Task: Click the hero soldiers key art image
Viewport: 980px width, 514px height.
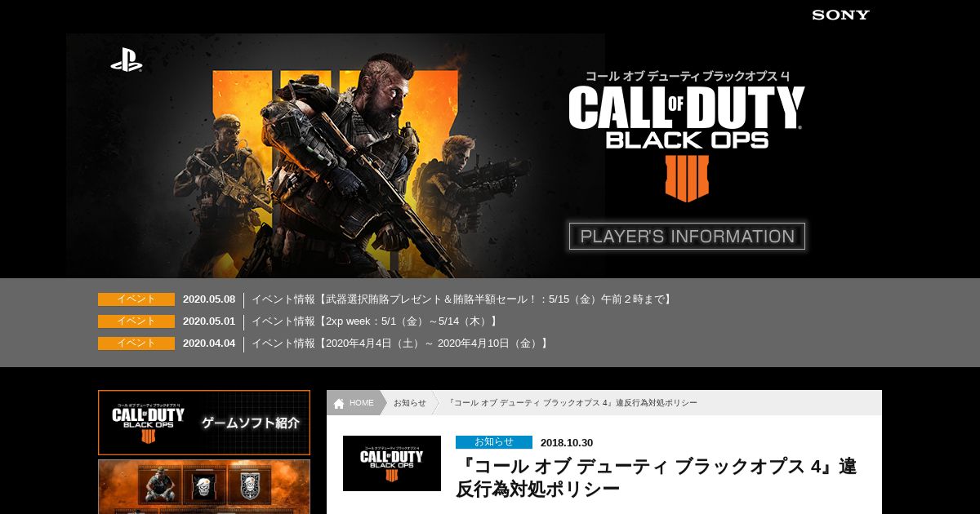Action: coord(335,156)
